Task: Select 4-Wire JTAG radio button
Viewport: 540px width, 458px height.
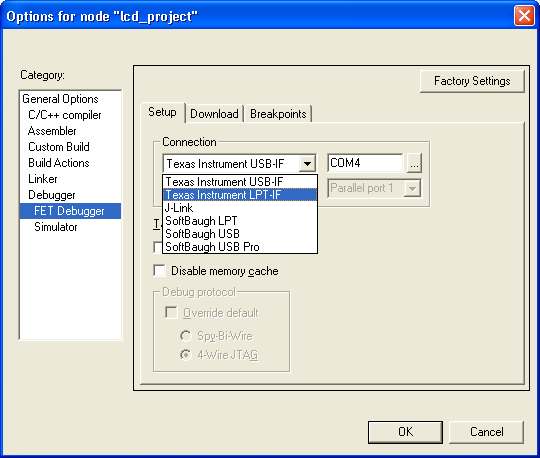Action: point(186,354)
